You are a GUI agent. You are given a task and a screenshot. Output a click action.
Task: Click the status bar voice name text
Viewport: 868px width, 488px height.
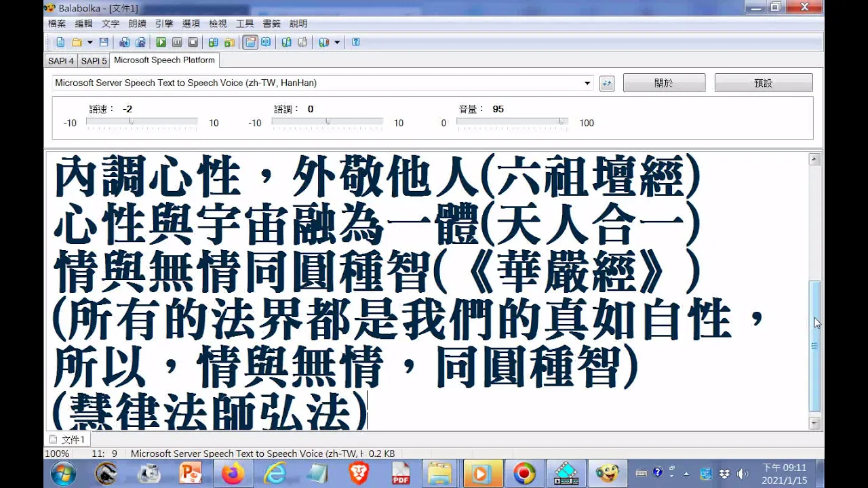point(248,453)
